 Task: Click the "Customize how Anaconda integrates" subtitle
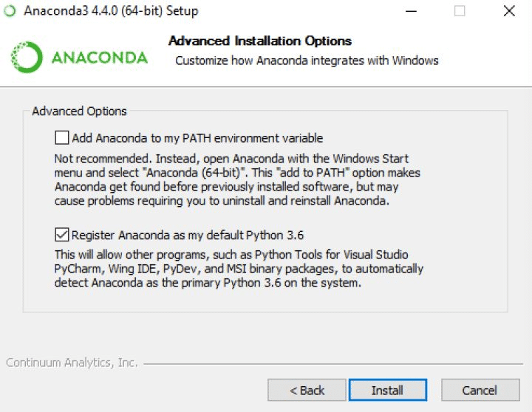coord(307,61)
